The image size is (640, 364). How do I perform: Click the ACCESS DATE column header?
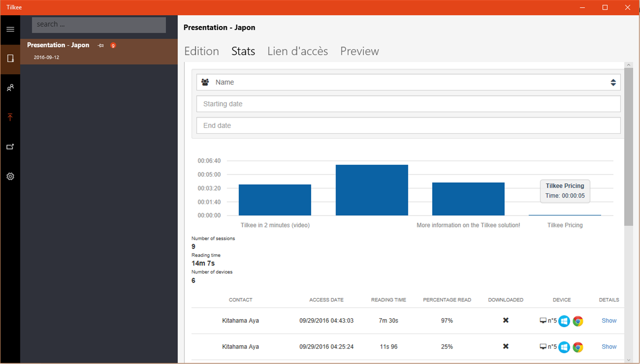coord(326,300)
